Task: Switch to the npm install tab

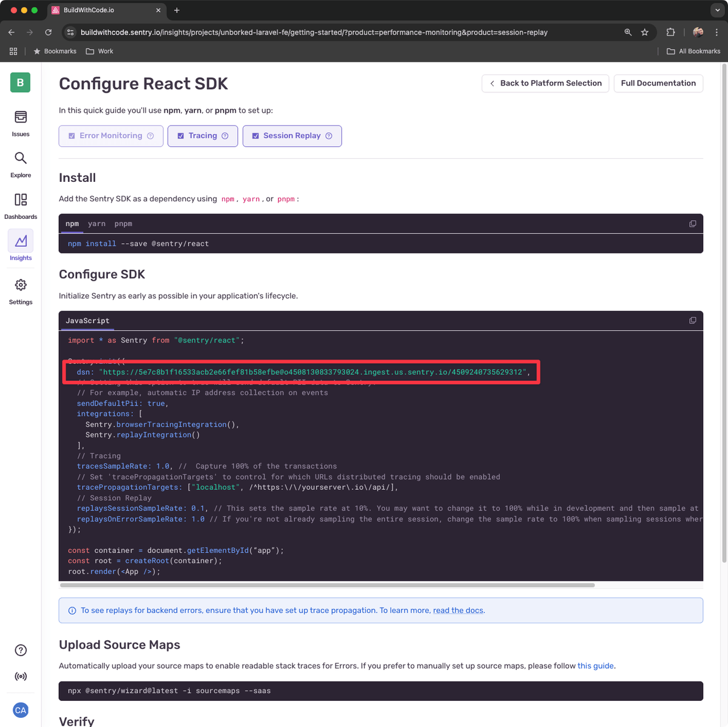Action: click(72, 224)
